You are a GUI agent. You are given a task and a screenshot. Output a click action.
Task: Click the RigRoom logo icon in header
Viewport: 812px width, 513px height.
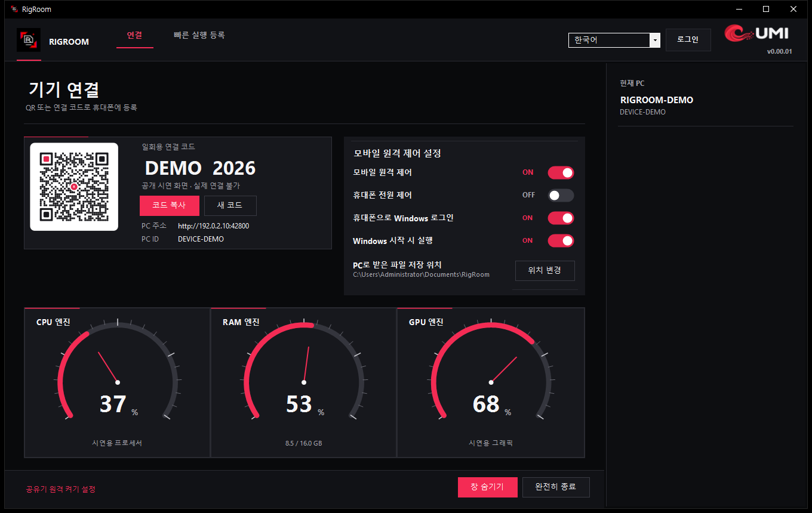pyautogui.click(x=29, y=40)
